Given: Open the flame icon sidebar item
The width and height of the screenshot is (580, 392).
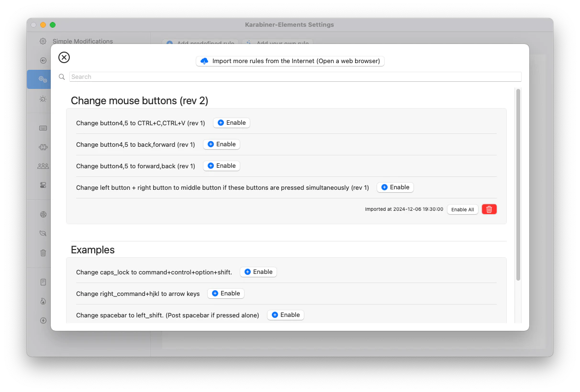Looking at the screenshot, I should pos(43,301).
